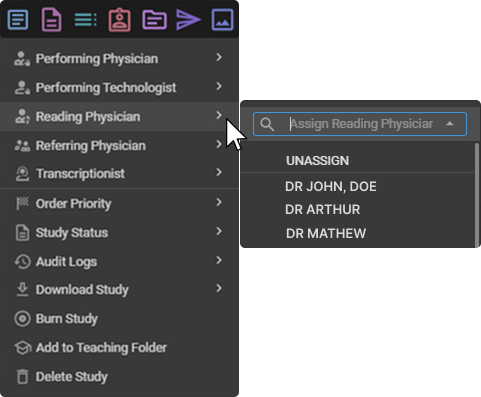Click the image picture toolbar icon
The image size is (481, 397).
point(222,20)
